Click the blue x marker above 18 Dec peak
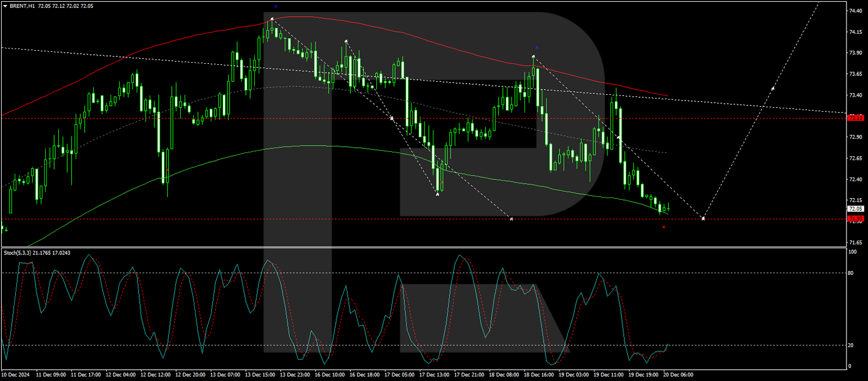This screenshot has height=381, width=868. [536, 47]
